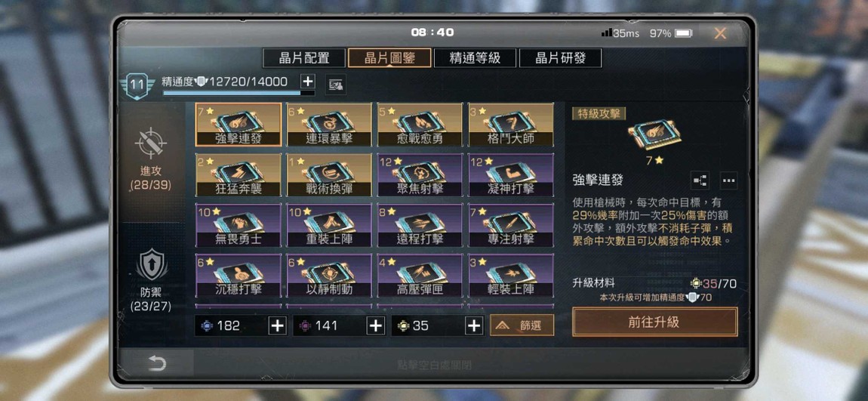Switch to the 精通等級 tab
868x401 pixels.
coord(475,58)
